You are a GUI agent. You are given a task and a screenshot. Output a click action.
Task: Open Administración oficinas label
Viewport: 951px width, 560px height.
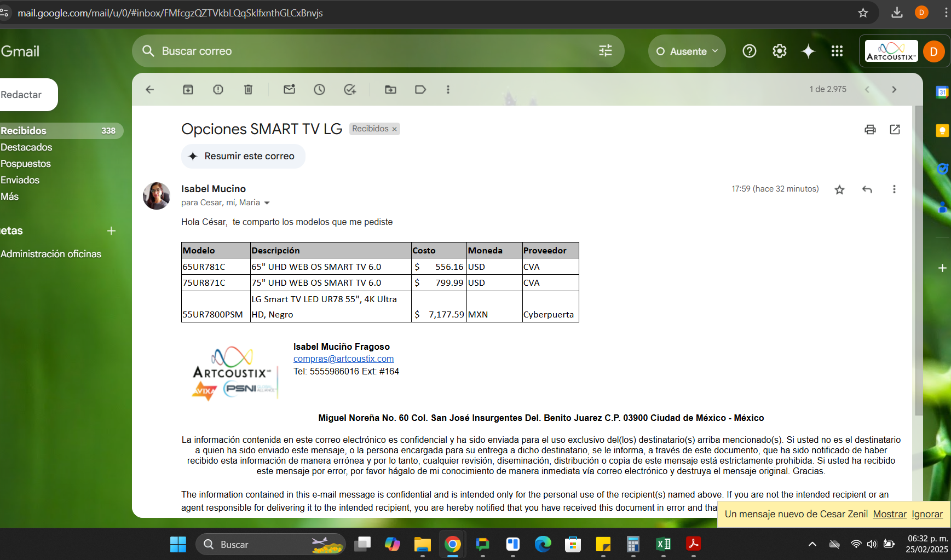[x=51, y=254]
